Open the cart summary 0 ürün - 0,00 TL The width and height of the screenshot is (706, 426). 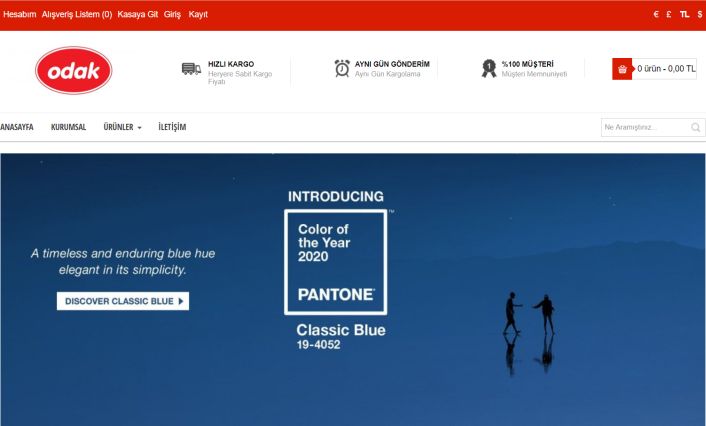666,69
